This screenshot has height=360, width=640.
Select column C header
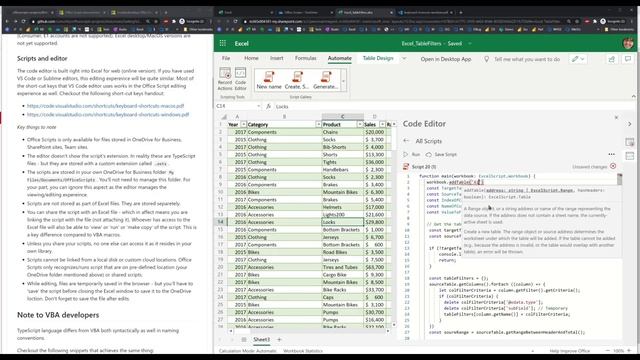pos(342,117)
